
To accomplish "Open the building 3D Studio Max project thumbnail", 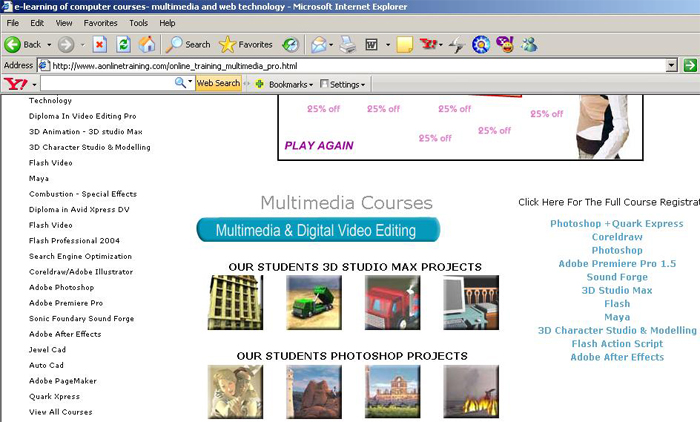I will [235, 302].
